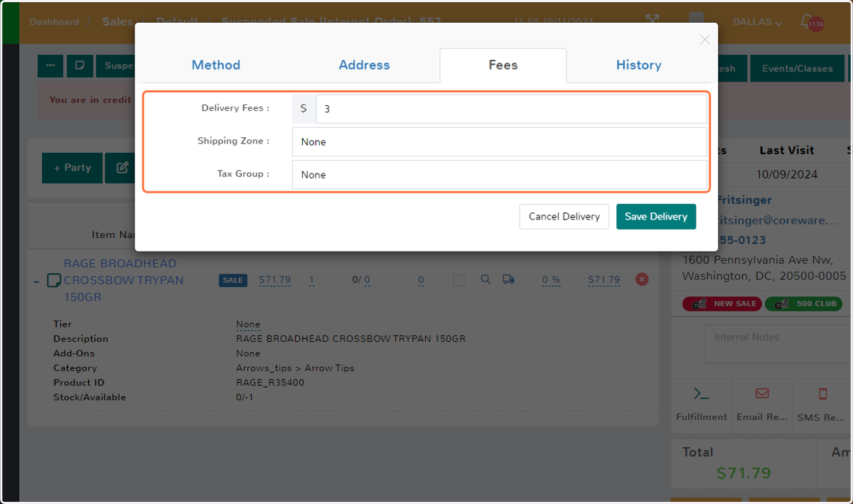Click the Last Visit date 10/09/2024
The width and height of the screenshot is (853, 504).
pyautogui.click(x=787, y=174)
